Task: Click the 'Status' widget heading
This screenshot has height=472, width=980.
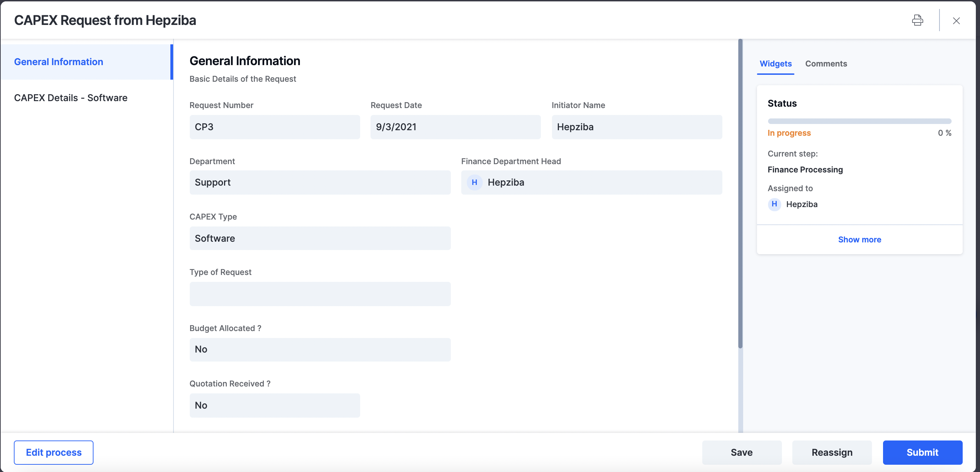Action: 782,103
